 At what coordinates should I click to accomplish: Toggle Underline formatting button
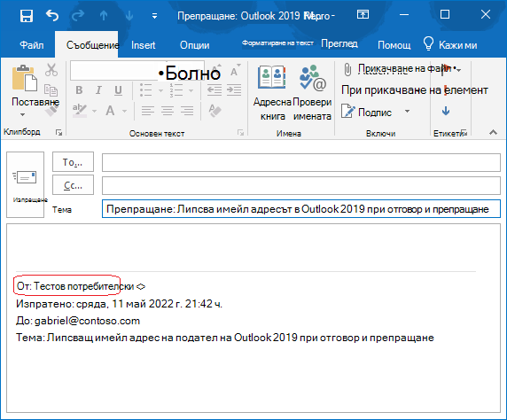coord(119,90)
